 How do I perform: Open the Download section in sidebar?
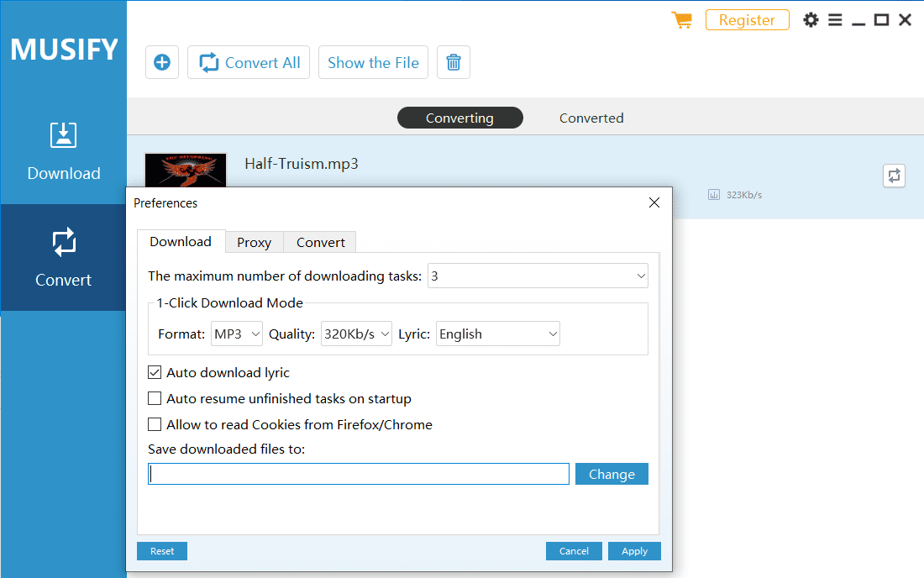coord(64,151)
